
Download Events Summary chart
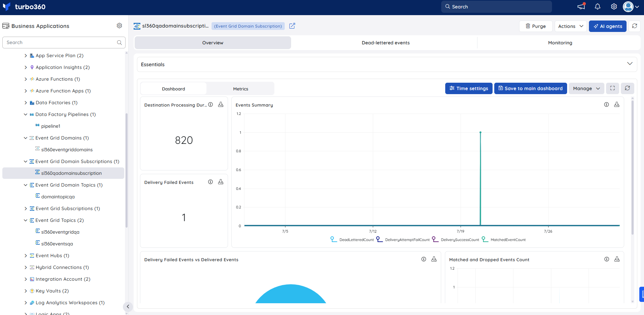(x=617, y=105)
